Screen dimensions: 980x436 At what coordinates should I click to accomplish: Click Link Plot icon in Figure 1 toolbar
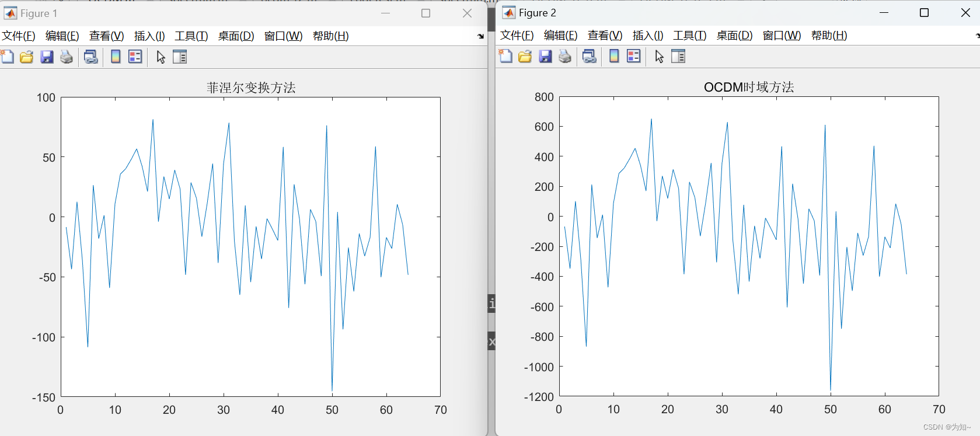tap(91, 57)
